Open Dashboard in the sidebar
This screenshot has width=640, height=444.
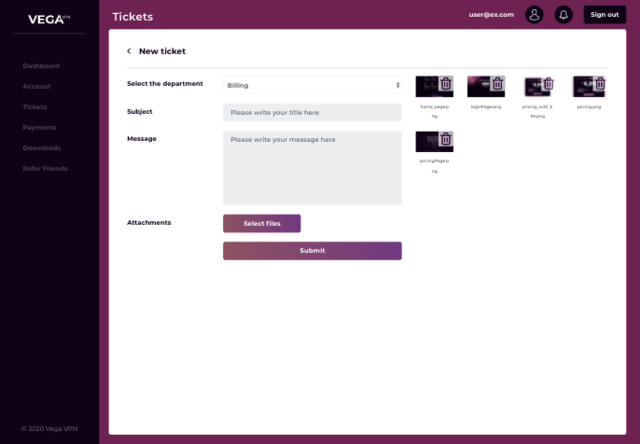41,66
